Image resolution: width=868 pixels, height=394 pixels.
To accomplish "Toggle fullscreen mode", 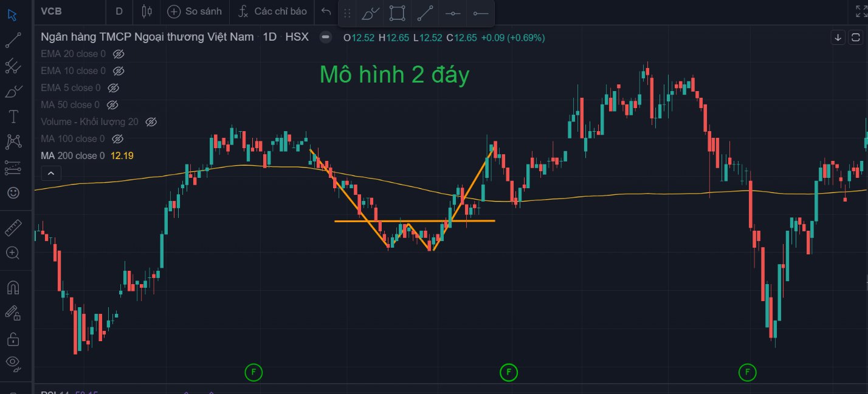I will 861,11.
